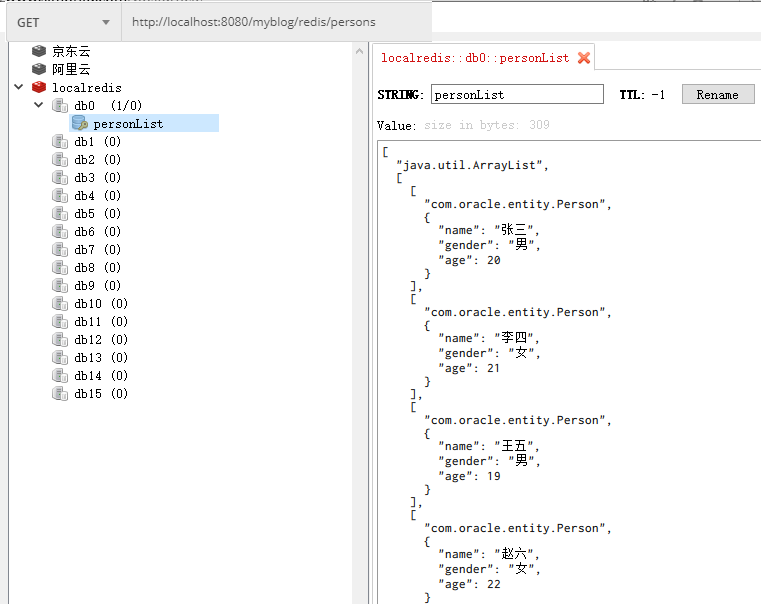Click the db8 database icon

(60, 268)
